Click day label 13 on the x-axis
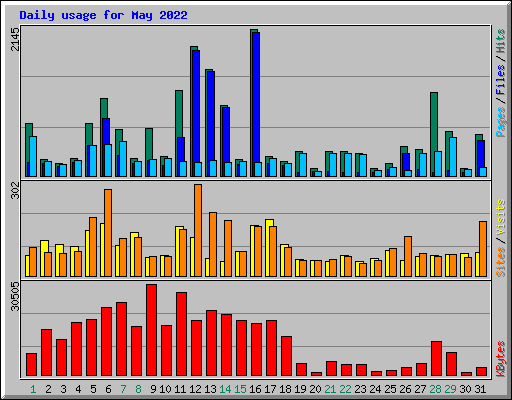This screenshot has width=512, height=400. 210,389
